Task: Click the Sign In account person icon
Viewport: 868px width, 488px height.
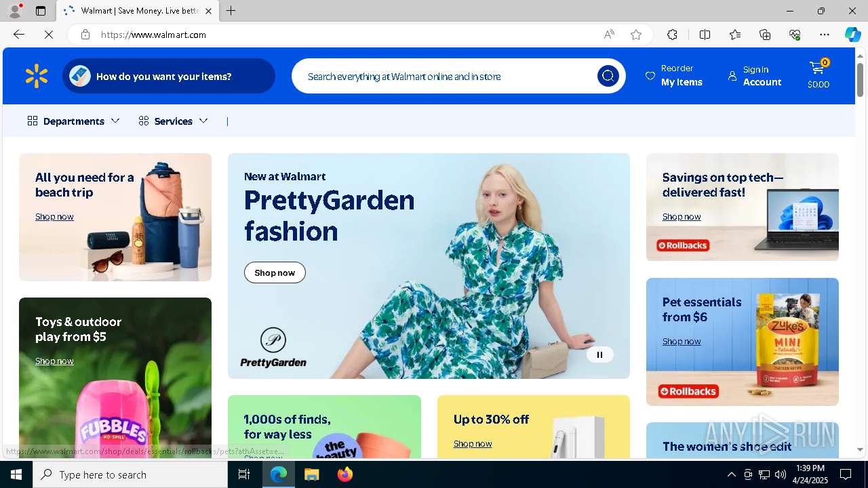Action: [x=732, y=76]
